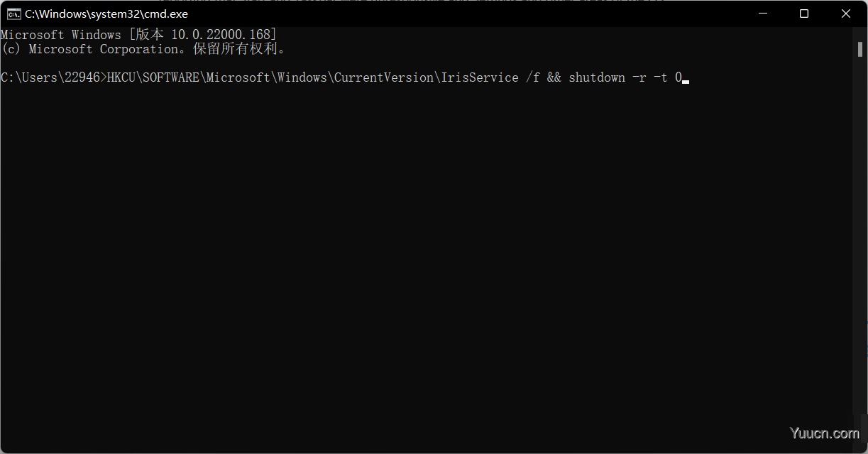Click the Yuucn.com watermark
This screenshot has height=454, width=868.
click(825, 433)
